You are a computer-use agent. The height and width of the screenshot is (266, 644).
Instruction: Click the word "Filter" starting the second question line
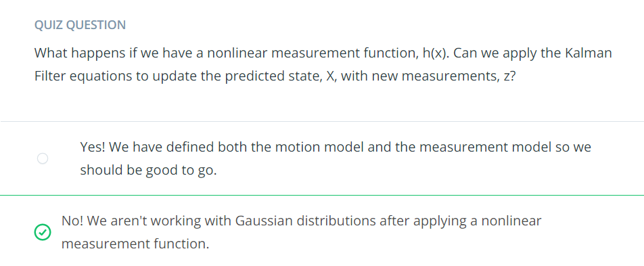point(50,77)
